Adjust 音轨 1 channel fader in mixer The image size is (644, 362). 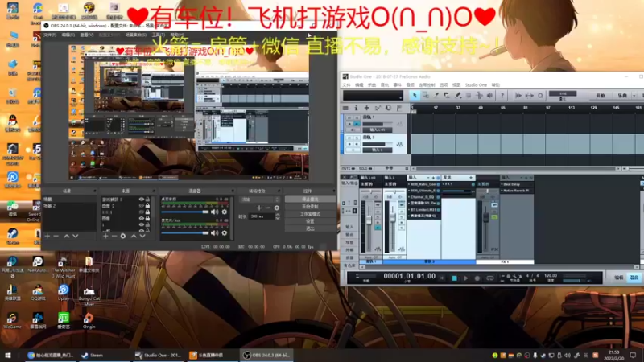(369, 220)
